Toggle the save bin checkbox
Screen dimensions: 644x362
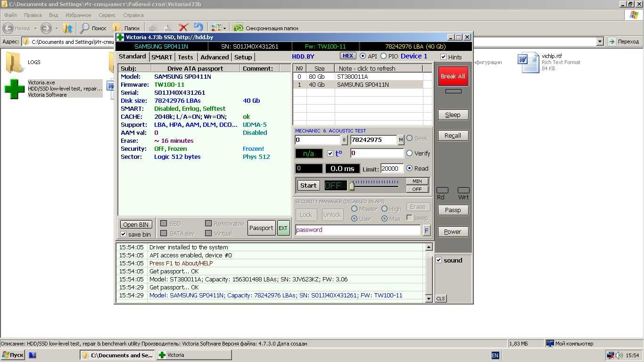(x=124, y=234)
